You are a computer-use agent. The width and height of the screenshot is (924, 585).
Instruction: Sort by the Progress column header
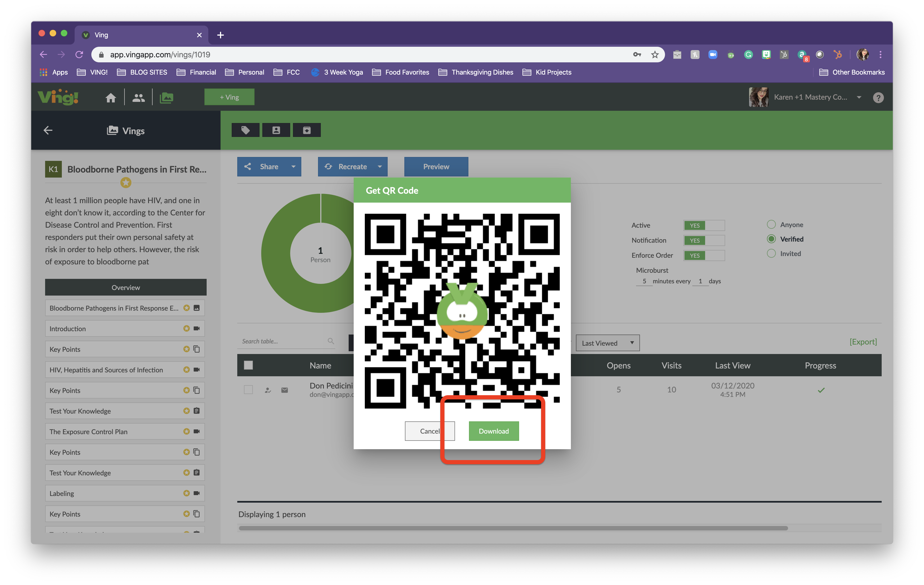[820, 365]
